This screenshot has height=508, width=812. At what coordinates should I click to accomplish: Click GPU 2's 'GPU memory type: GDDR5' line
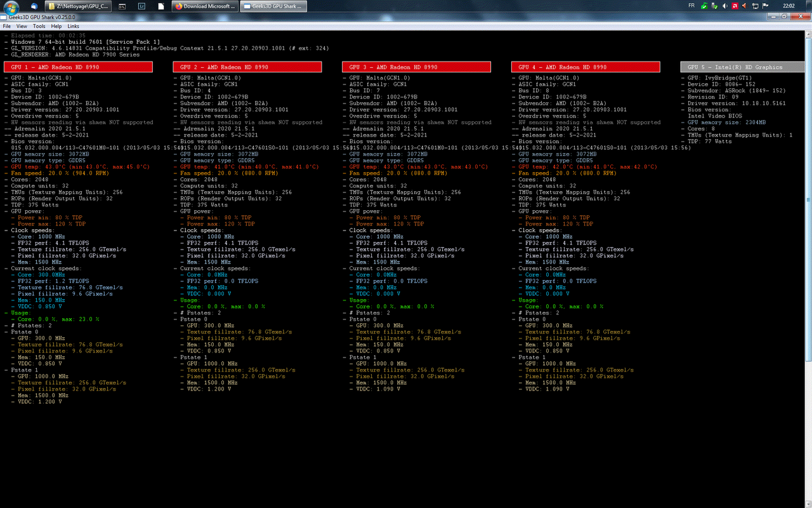pos(218,161)
